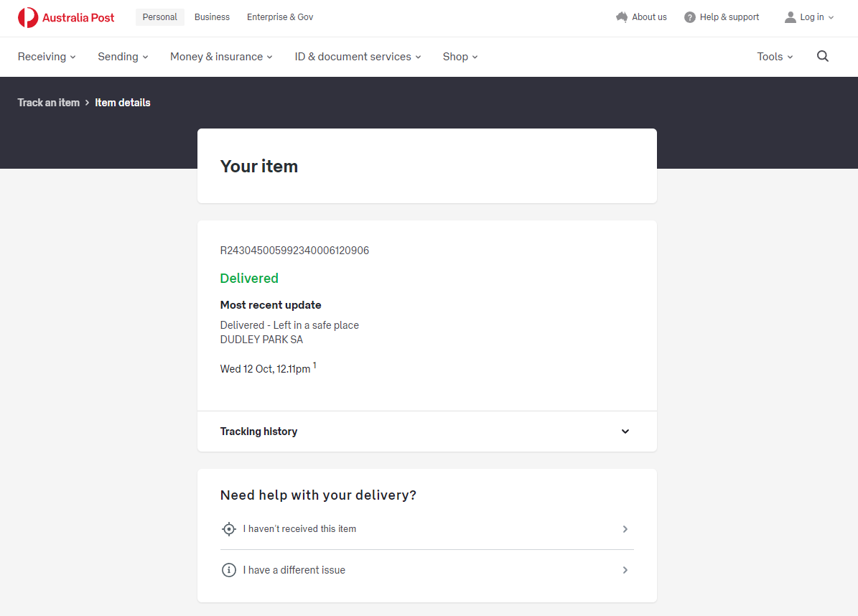
Task: Open the search magnifier icon
Action: point(823,57)
